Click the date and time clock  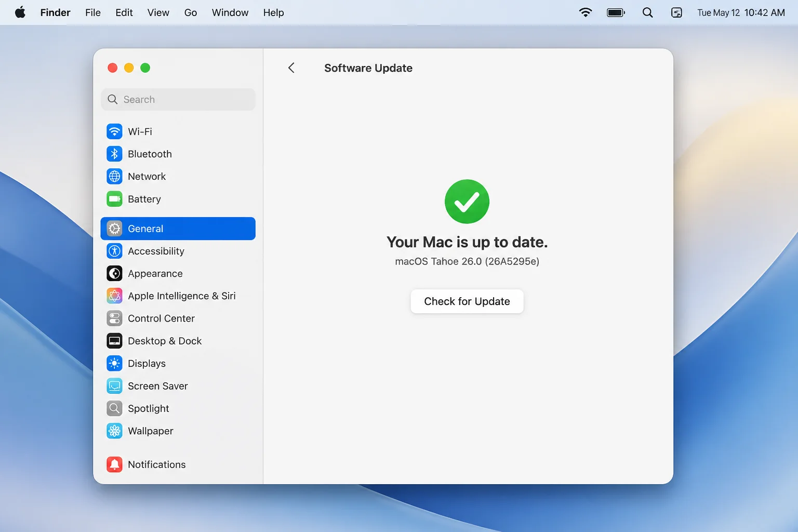pos(741,12)
